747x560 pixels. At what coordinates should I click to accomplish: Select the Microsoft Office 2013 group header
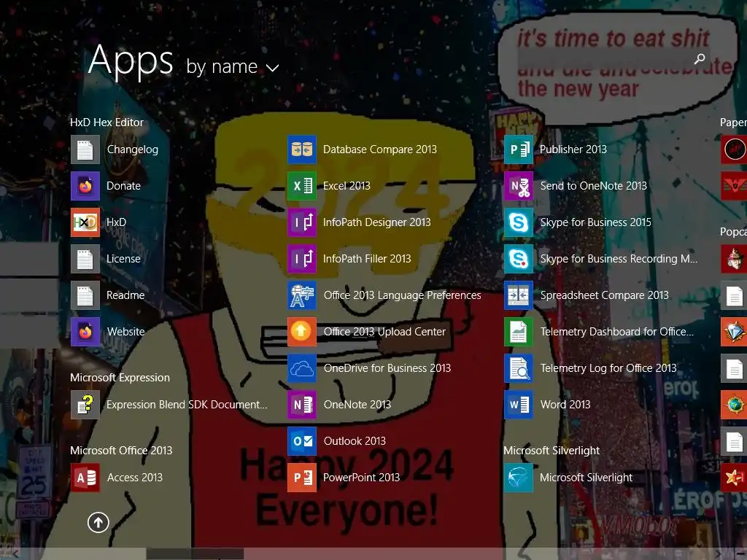tap(121, 451)
